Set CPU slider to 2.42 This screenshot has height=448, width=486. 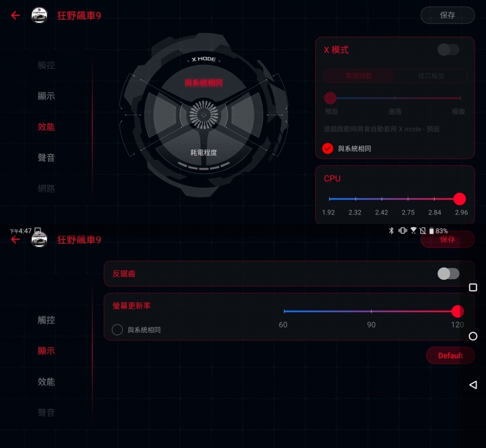click(382, 199)
